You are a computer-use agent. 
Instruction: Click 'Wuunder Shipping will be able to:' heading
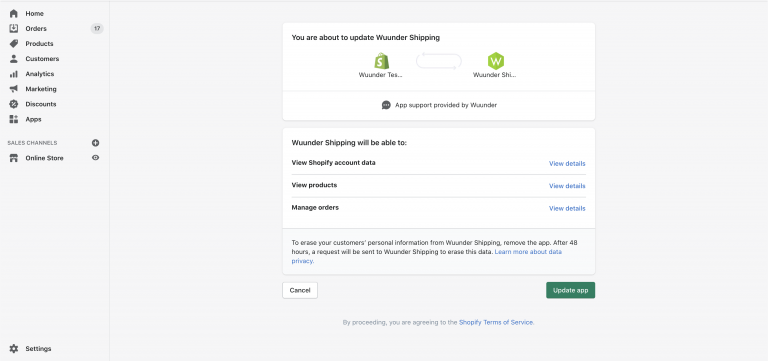click(x=349, y=143)
